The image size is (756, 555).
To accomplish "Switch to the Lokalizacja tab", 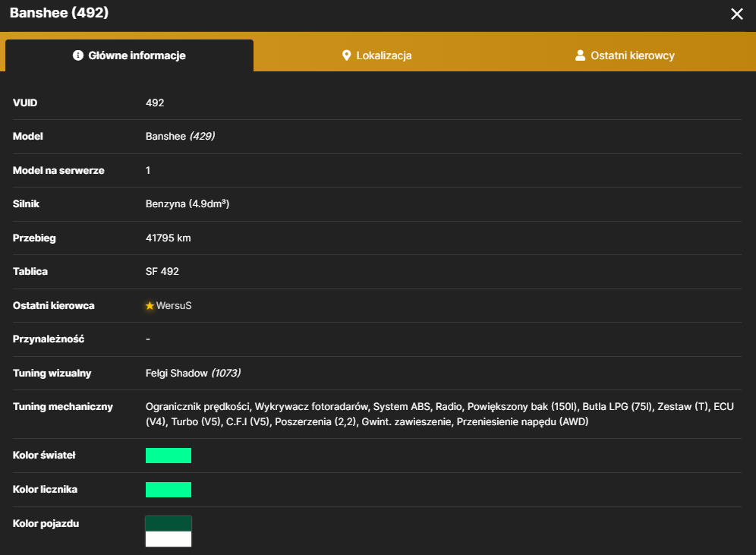I will click(376, 55).
